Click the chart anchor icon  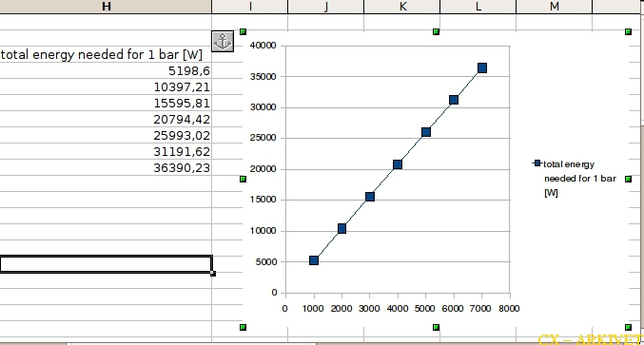click(223, 42)
